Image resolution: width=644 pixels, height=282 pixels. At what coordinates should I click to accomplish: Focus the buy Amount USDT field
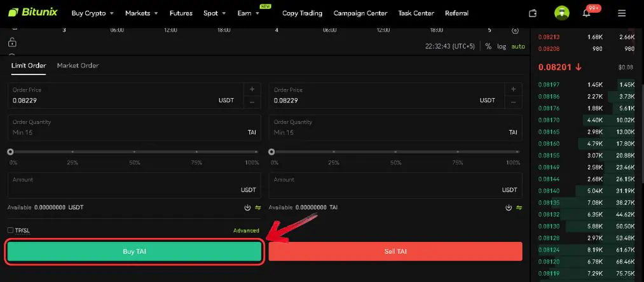[x=134, y=185]
